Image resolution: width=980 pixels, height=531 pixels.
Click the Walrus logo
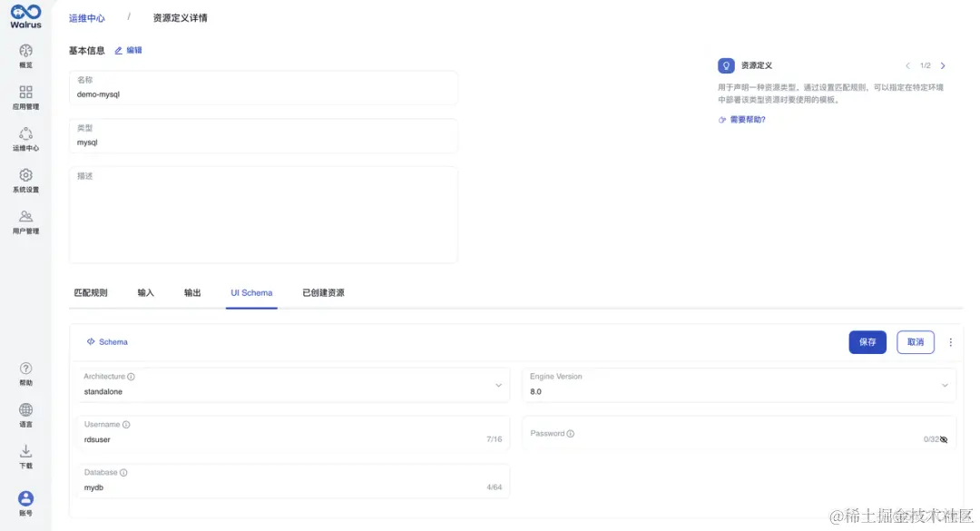click(x=25, y=16)
